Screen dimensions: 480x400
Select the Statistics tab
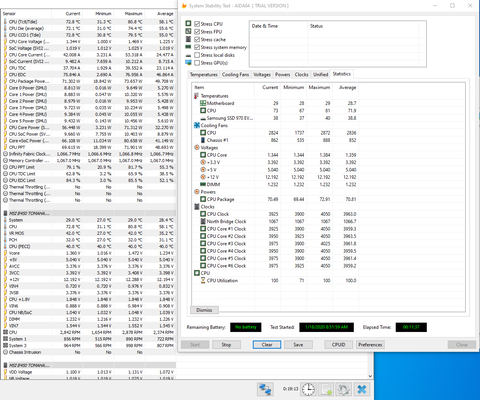click(x=342, y=74)
